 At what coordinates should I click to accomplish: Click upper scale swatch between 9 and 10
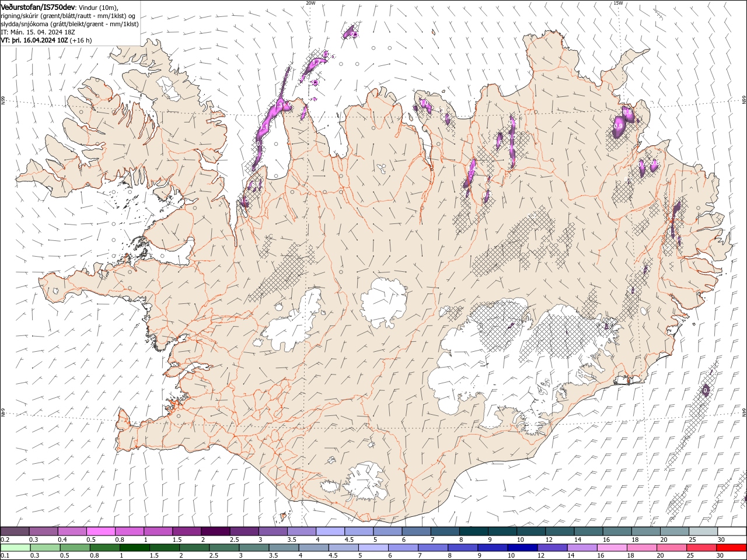(502, 531)
